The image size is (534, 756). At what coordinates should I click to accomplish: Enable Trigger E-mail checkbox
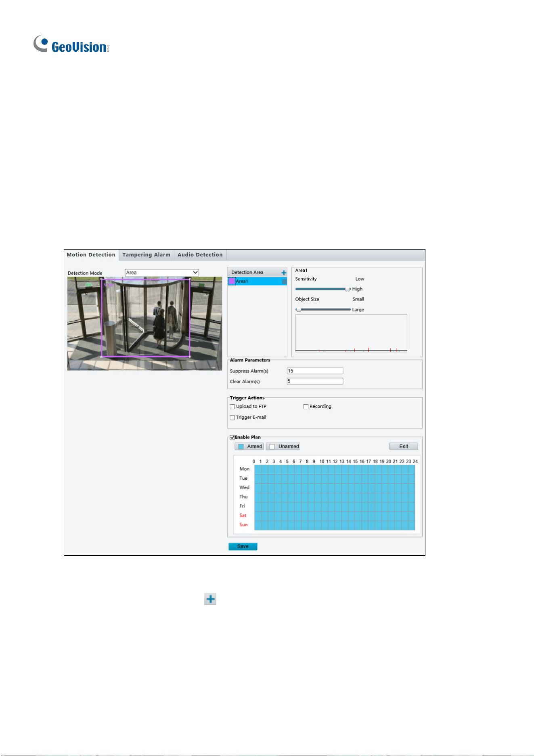pyautogui.click(x=232, y=418)
